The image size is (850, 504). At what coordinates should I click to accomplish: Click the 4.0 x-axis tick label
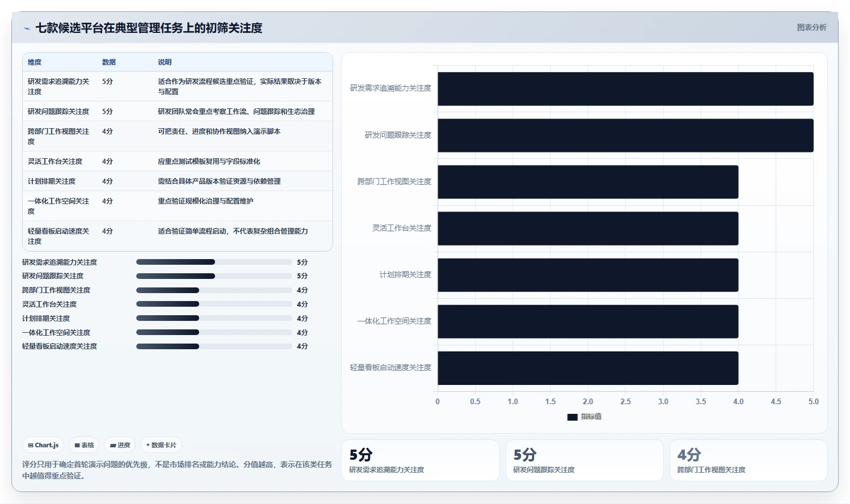[x=738, y=401]
